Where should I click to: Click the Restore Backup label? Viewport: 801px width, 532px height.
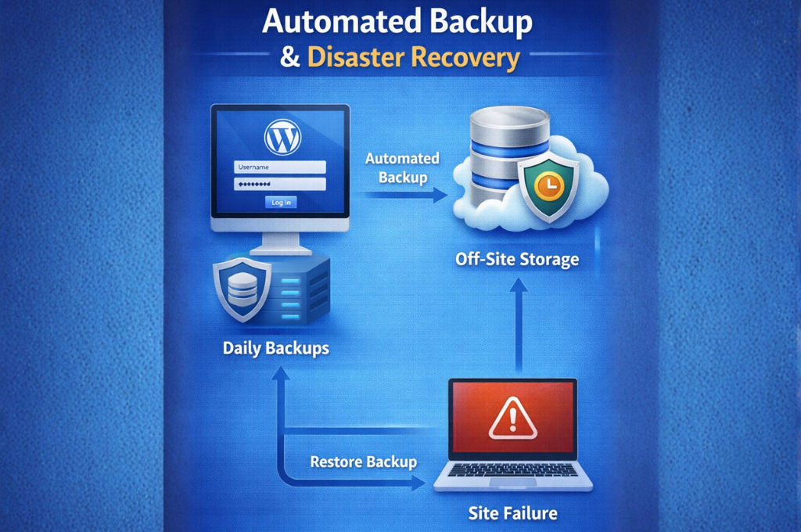coord(364,462)
